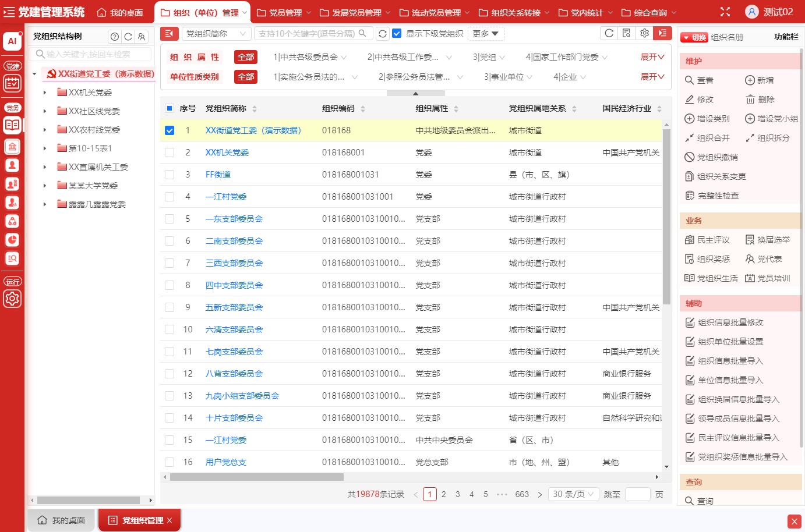The height and width of the screenshot is (532, 805).
Task: Open the 1|中共各级委员会 filter dropdown
Action: point(310,57)
